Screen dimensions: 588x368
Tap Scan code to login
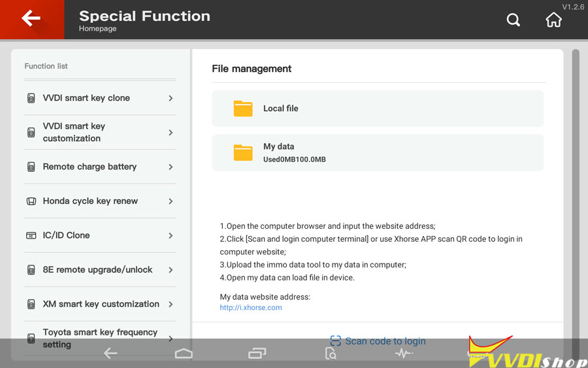click(378, 341)
